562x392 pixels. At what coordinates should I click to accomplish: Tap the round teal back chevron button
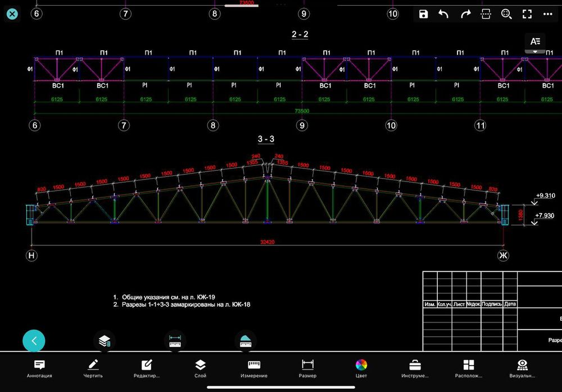(34, 341)
